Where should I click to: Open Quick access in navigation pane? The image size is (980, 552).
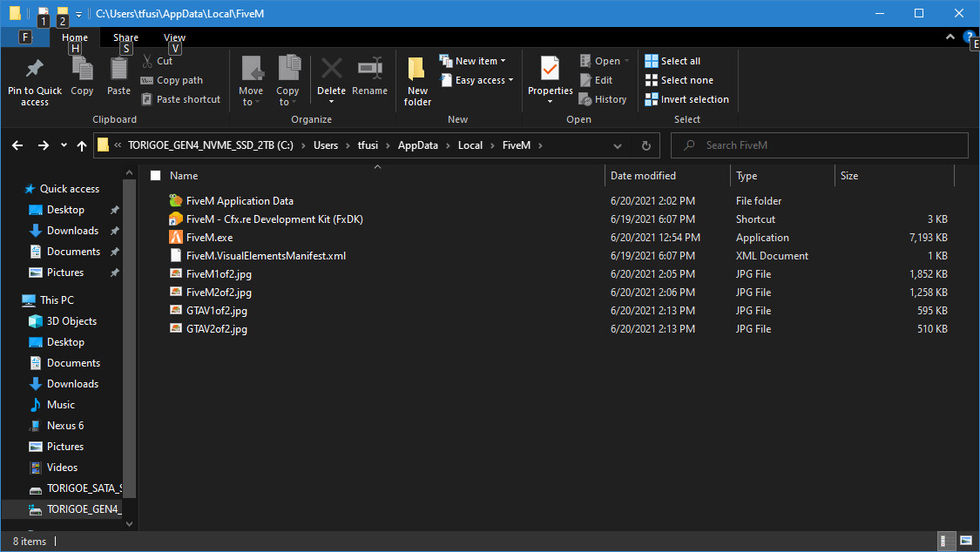pyautogui.click(x=70, y=189)
